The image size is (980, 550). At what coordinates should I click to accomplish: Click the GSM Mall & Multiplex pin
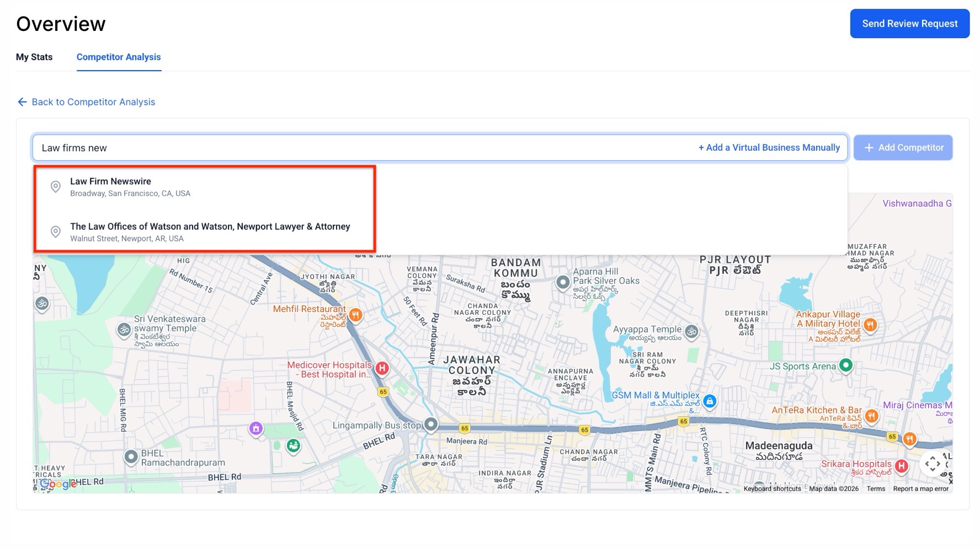(x=710, y=401)
